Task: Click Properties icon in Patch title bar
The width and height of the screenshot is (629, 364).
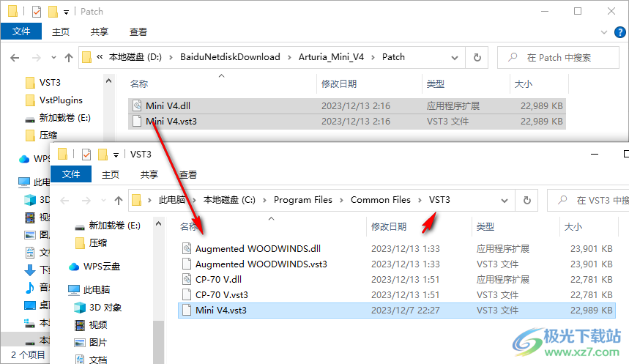Action: click(x=36, y=12)
